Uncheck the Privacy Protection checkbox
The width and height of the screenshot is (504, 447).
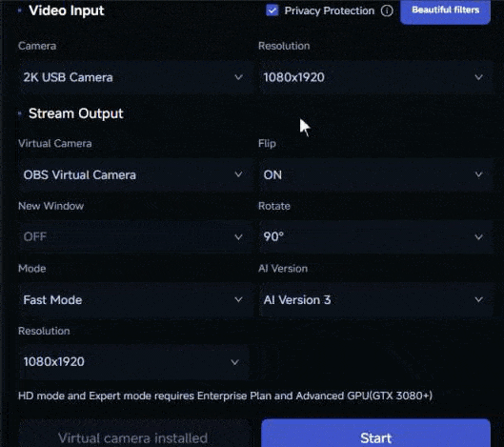[x=272, y=10]
